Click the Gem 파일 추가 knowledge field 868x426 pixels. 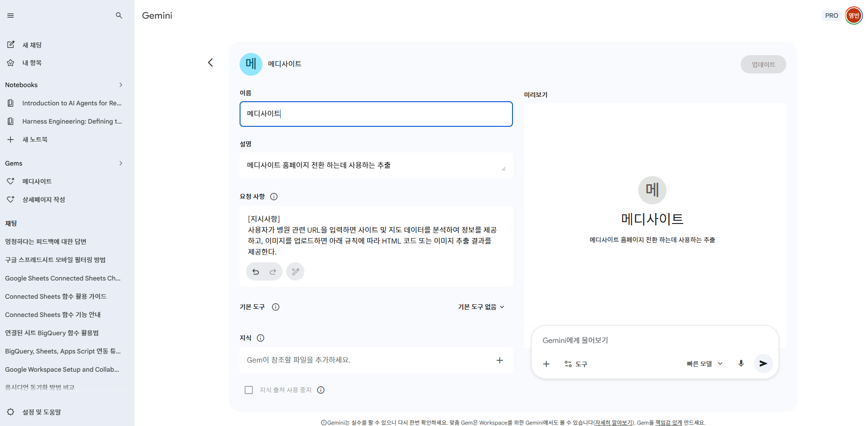tap(376, 360)
